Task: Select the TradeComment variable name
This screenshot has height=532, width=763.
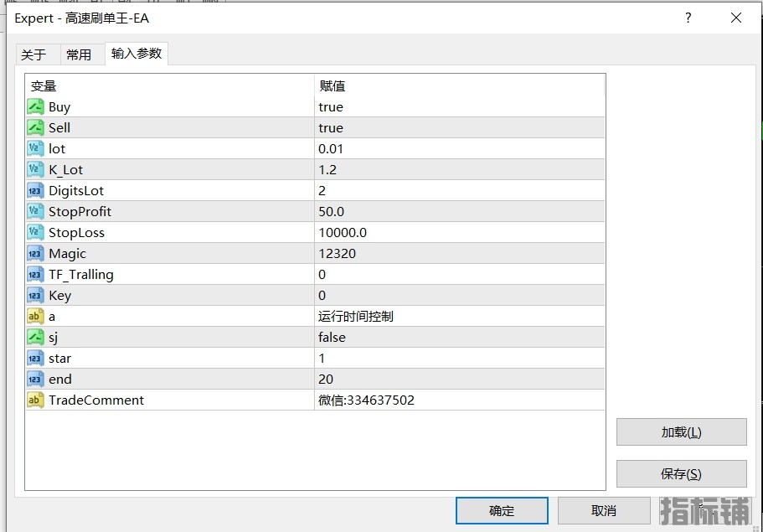Action: (x=96, y=400)
